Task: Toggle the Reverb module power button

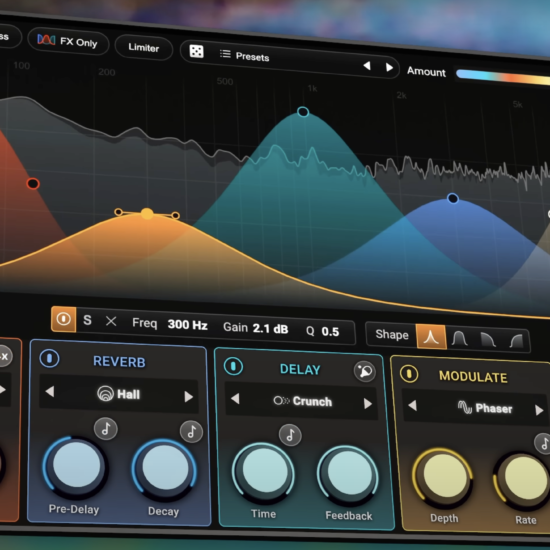Action: [49, 358]
